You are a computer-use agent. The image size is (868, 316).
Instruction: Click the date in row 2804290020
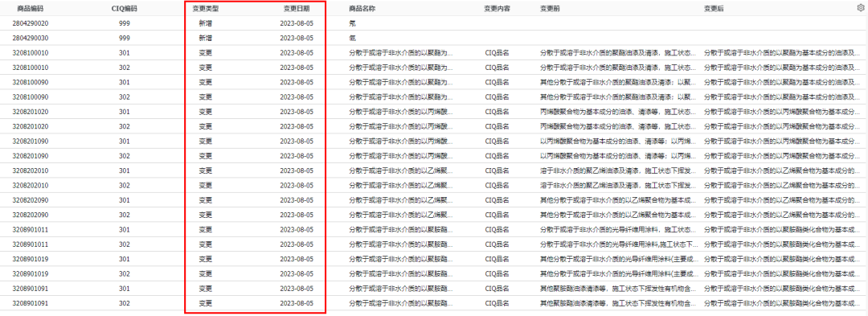[x=297, y=24]
